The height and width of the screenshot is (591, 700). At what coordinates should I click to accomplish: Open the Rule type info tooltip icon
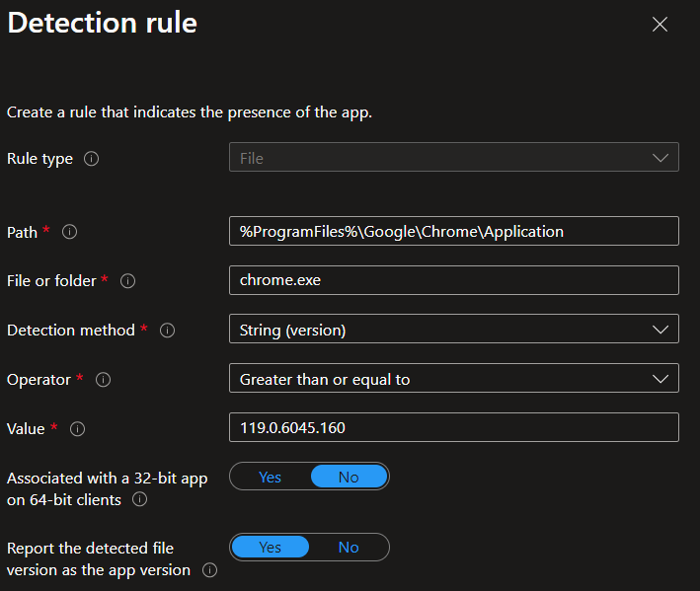point(91,158)
